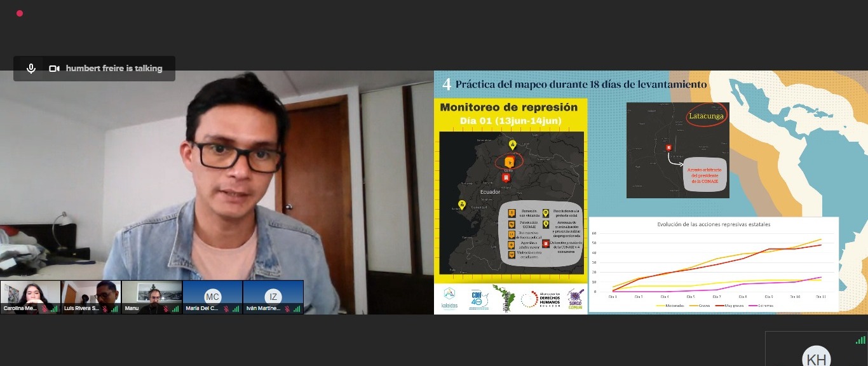
Task: Click the Derechos Humanos Ecuador logo
Action: pos(542,299)
